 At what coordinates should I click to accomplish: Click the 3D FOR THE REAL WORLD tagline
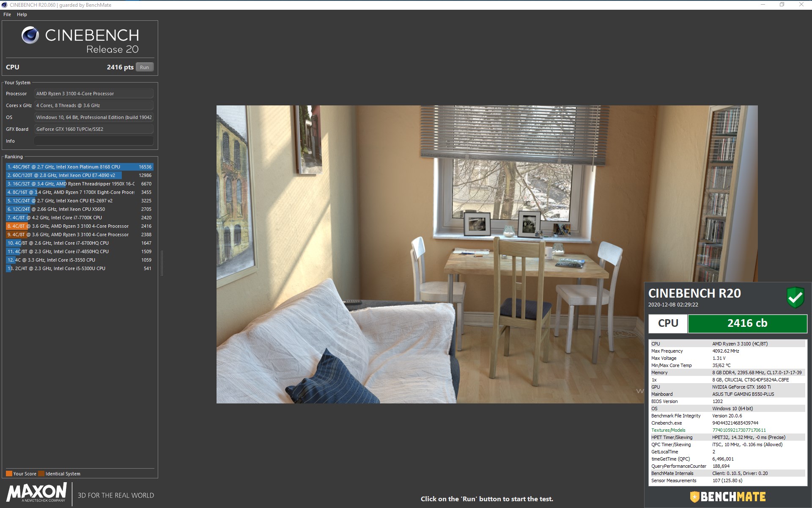(116, 495)
